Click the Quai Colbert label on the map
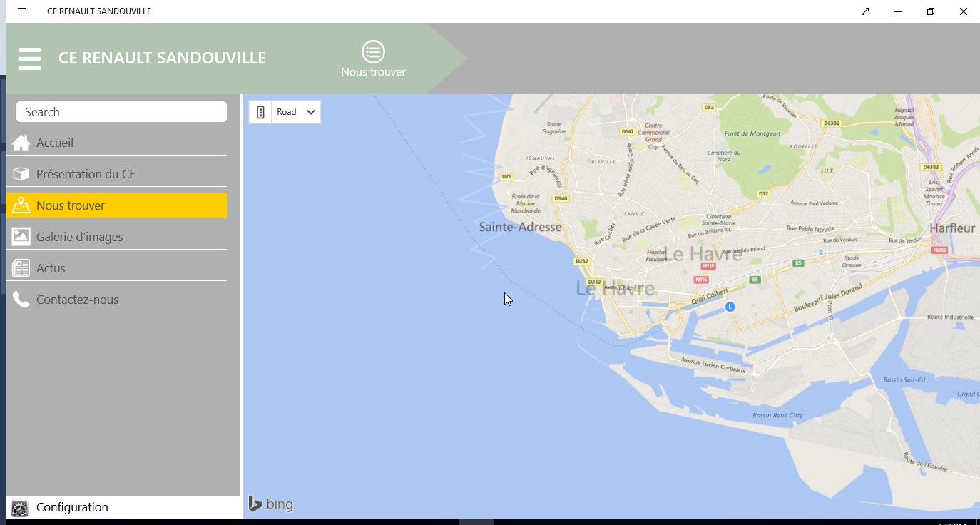This screenshot has width=980, height=525. (710, 297)
